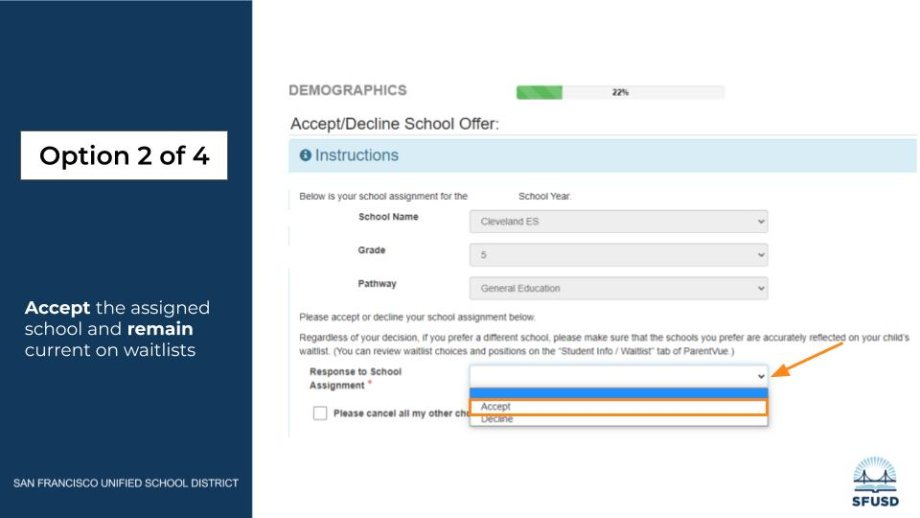Click the School Name dropdown chevron

(761, 222)
